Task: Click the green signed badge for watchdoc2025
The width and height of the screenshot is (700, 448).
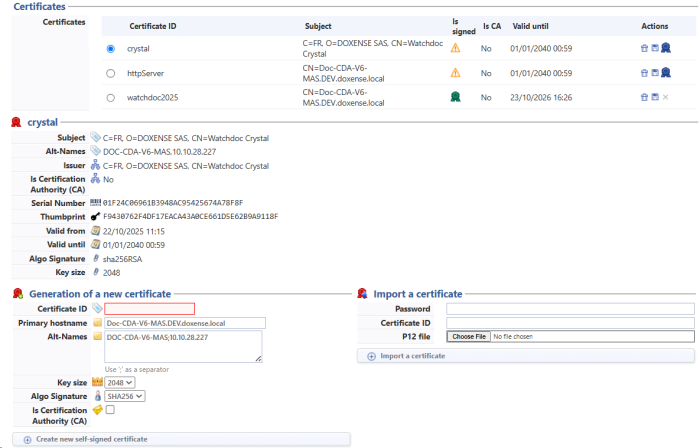Action: 455,97
